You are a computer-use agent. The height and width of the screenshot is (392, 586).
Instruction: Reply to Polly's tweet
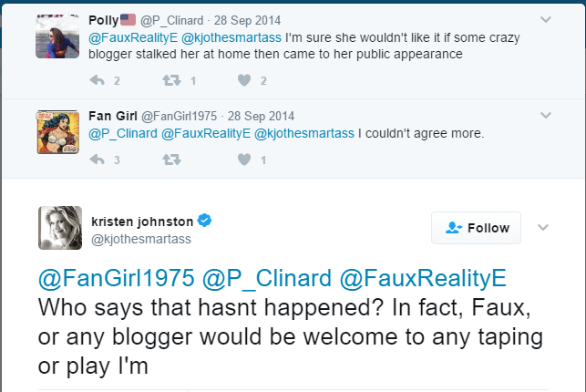98,81
